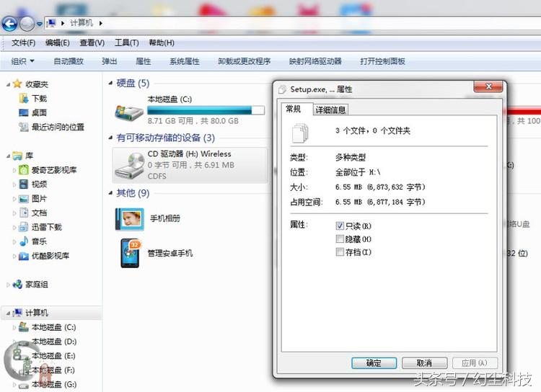Click the 确定 button
541x392 pixels.
(x=374, y=363)
